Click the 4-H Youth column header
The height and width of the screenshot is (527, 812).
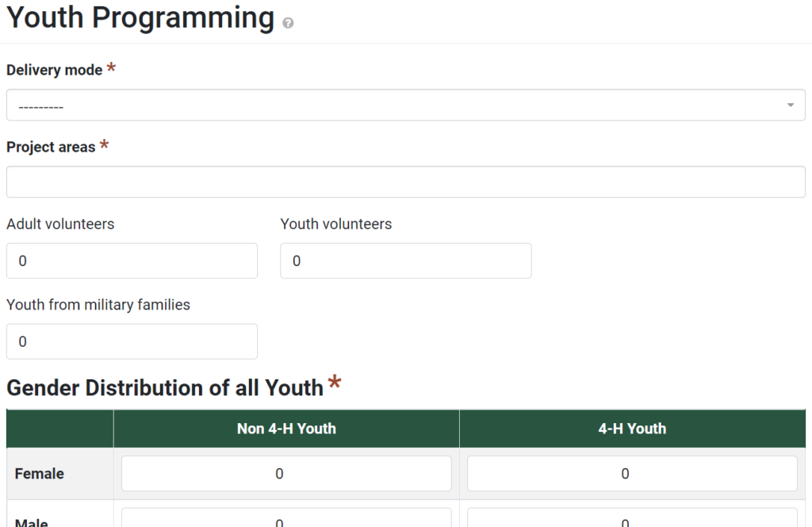[632, 429]
